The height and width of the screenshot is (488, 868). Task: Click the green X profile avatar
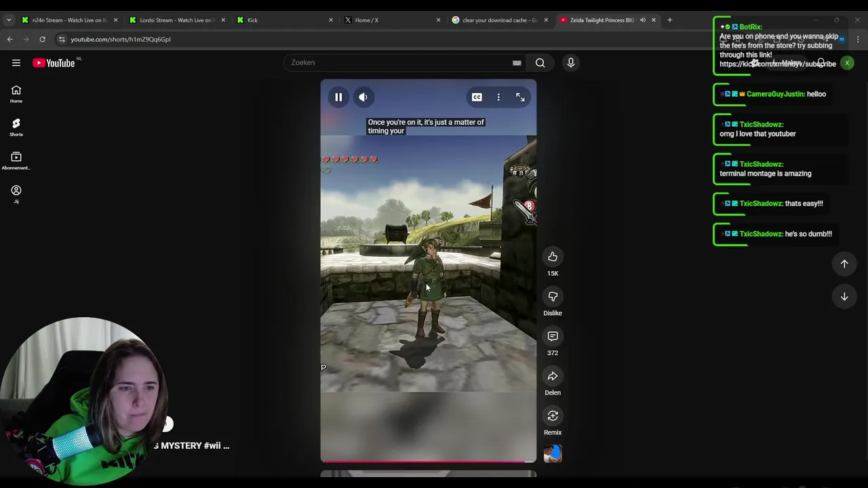[847, 63]
